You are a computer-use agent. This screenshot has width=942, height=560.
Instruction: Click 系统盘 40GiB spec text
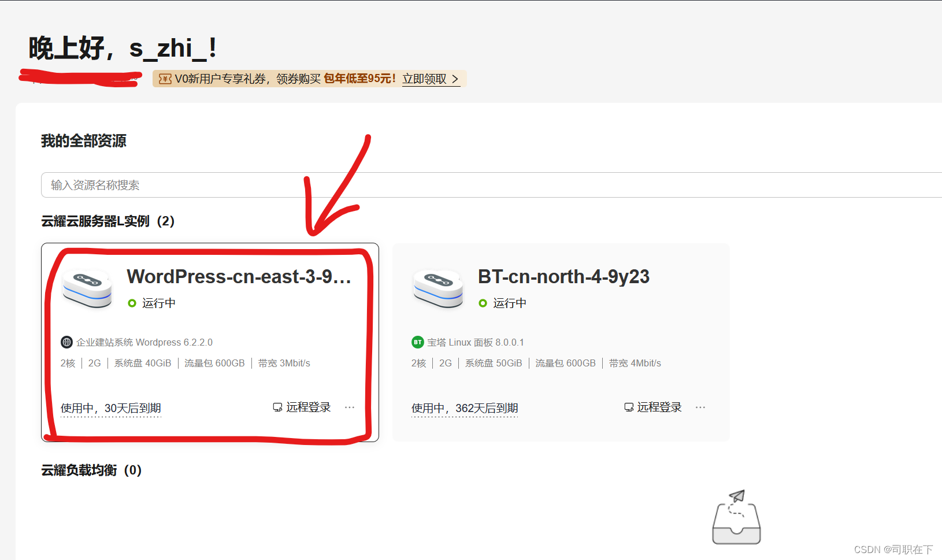click(x=143, y=364)
